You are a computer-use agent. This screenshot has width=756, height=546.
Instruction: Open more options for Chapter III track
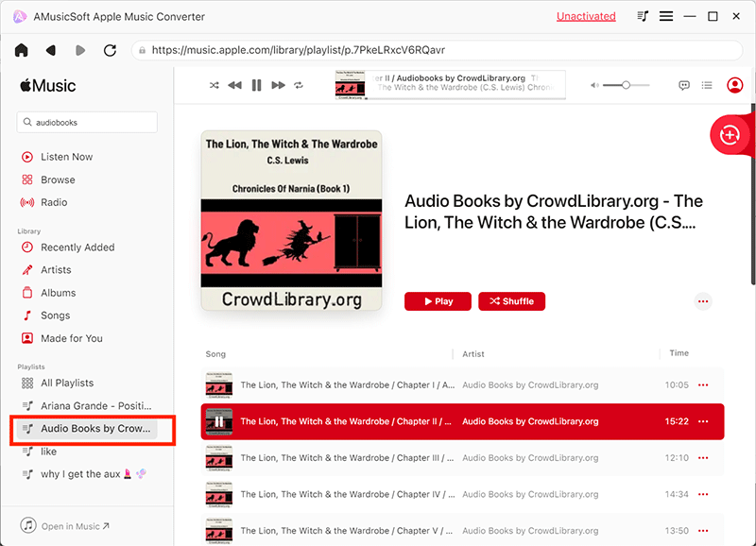(x=703, y=458)
